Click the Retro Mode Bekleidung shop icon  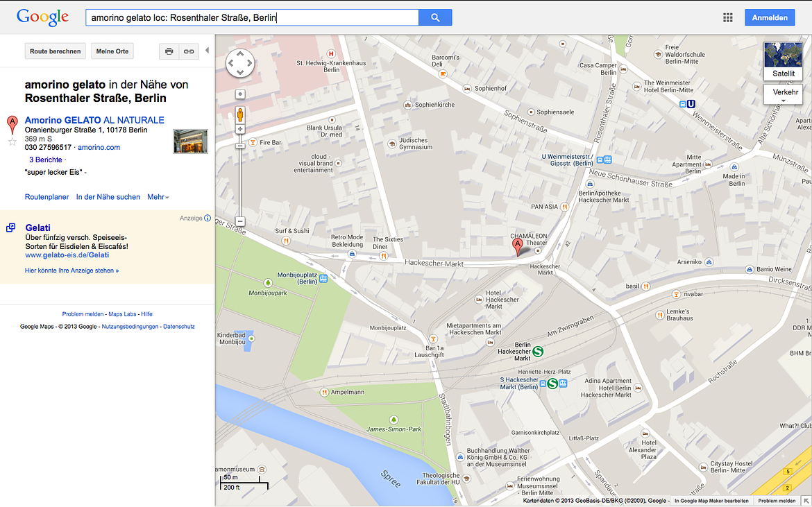tap(352, 254)
